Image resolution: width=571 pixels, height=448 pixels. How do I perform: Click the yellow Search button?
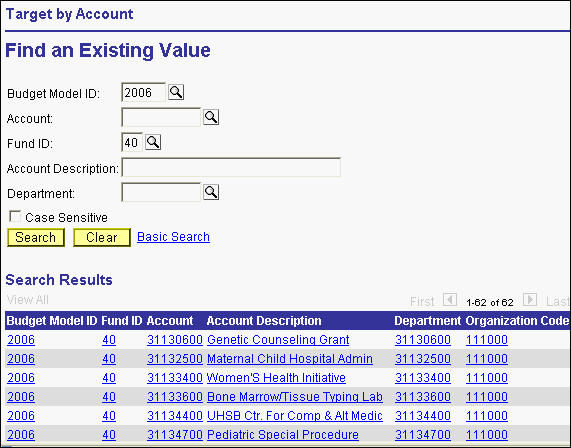coord(36,237)
